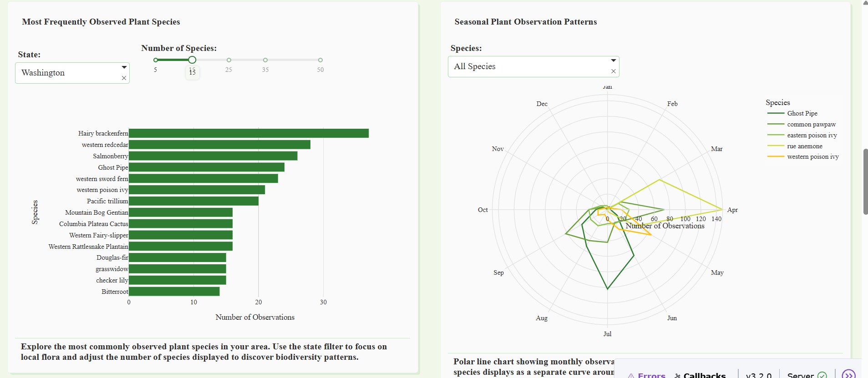Image resolution: width=868 pixels, height=378 pixels.
Task: Clear the Washington selection using its x icon
Action: point(124,78)
